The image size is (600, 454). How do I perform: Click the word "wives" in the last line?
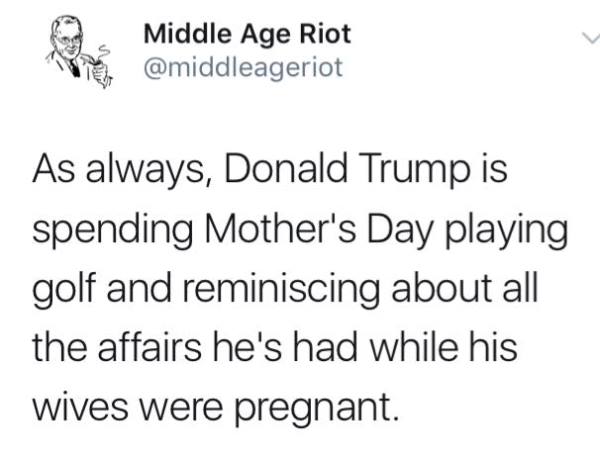pos(80,406)
